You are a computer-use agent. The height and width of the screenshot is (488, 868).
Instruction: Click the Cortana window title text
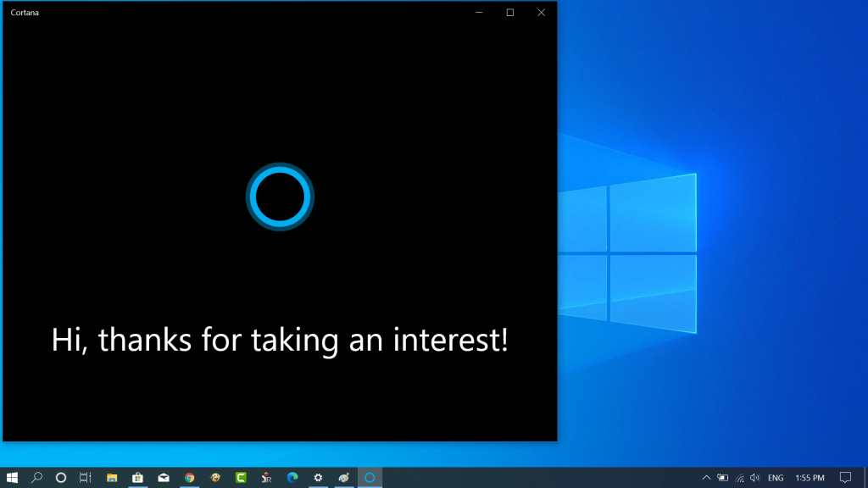pyautogui.click(x=25, y=12)
